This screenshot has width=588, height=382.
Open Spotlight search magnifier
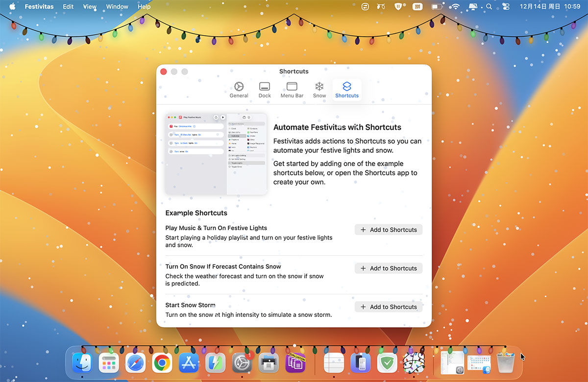(x=489, y=7)
